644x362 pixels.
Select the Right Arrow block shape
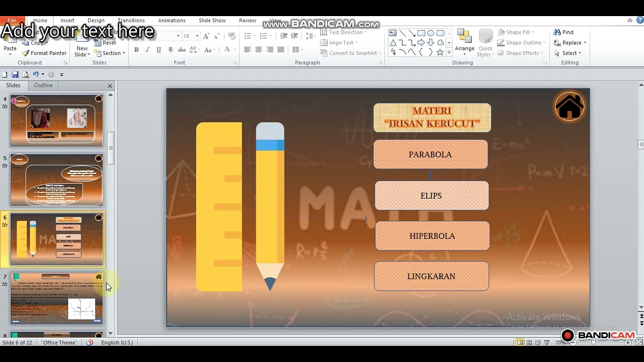click(422, 43)
